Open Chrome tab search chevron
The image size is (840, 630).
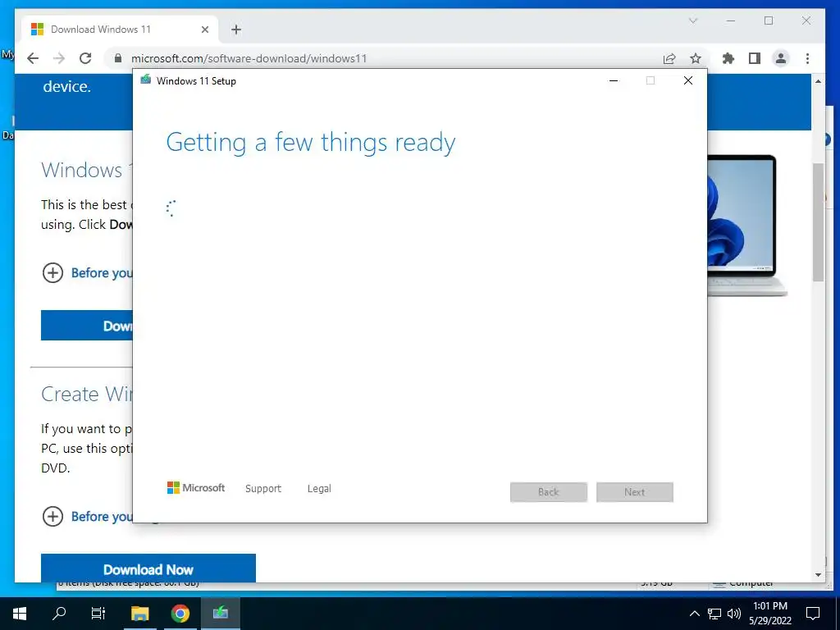pos(692,21)
